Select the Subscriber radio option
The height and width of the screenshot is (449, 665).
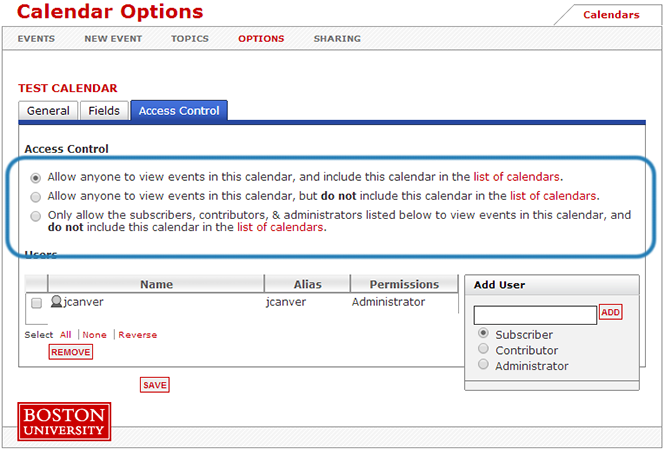(485, 333)
